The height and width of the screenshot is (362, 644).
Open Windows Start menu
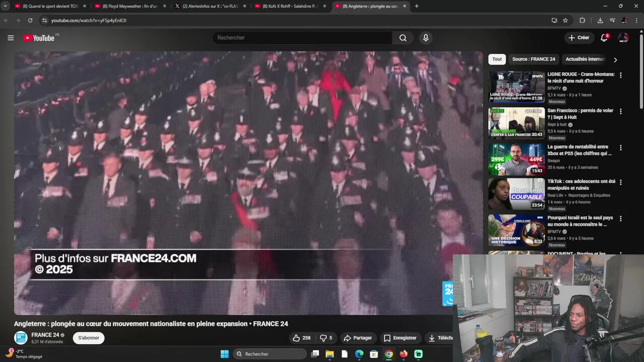pyautogui.click(x=224, y=354)
